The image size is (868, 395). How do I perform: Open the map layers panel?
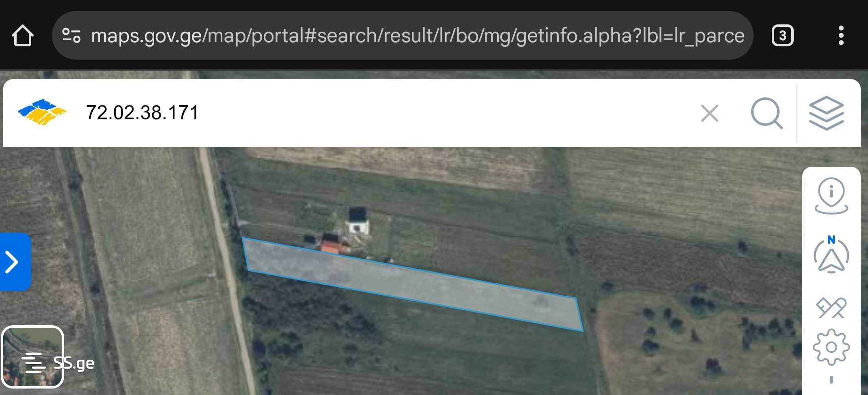coord(826,113)
